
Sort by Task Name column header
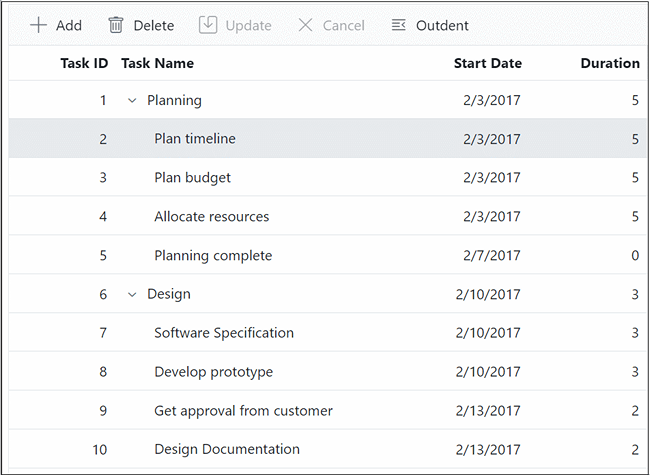point(158,63)
